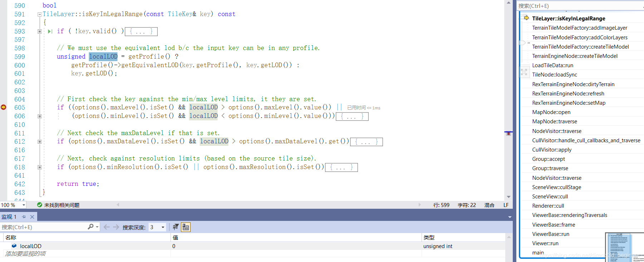
Task: Click the scrollbar breakpoint marker
Action: tap(508, 133)
